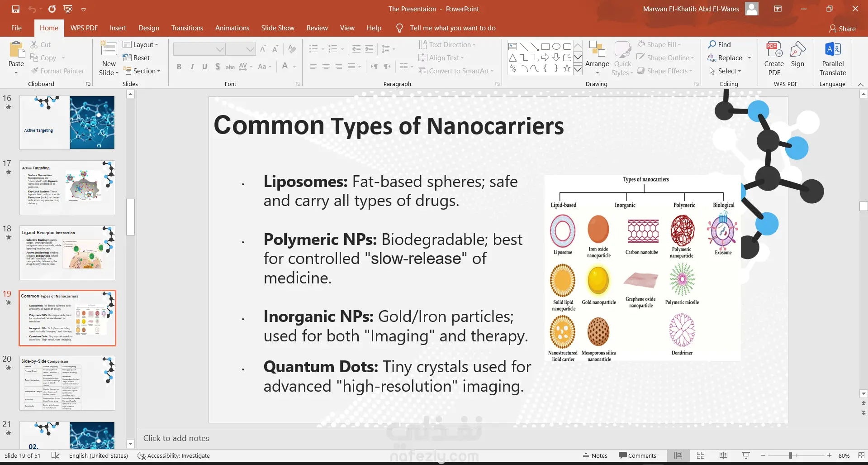Toggle the Notes pane from status bar
This screenshot has width=868, height=465.
click(595, 455)
